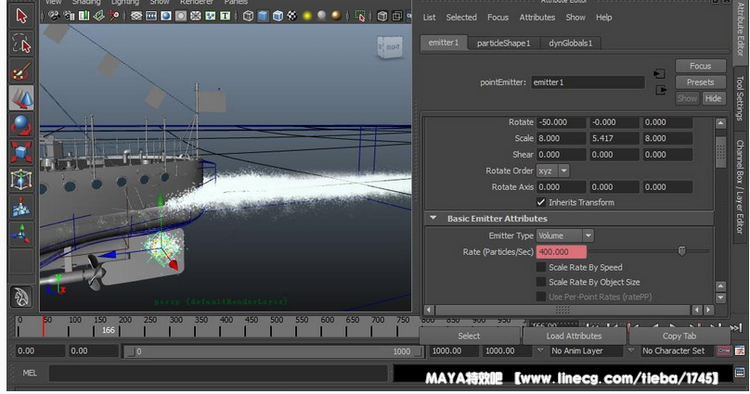
Task: Click the Select button at bottom
Action: 469,336
